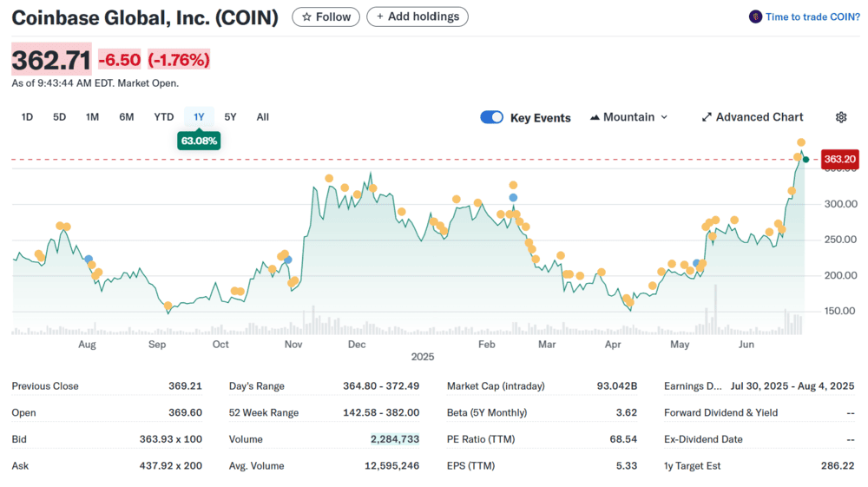Click the purple icon beside Time to trade COIN
The image size is (868, 487).
(755, 16)
